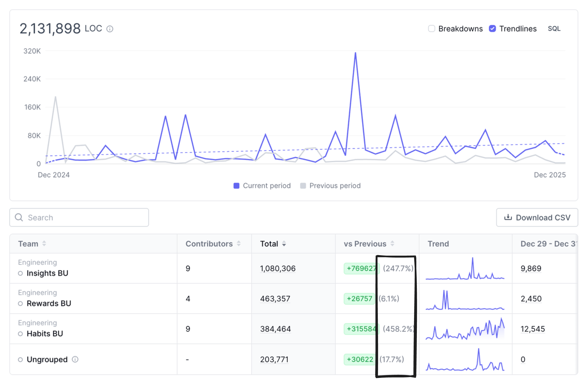
Task: Toggle Current period legend swatch
Action: coord(236,186)
